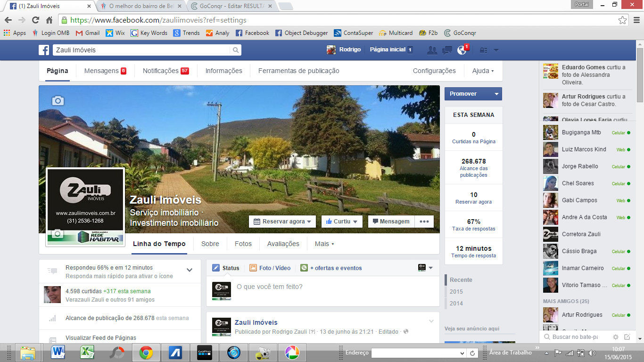Open the GoPro app in the taskbar

click(x=204, y=353)
